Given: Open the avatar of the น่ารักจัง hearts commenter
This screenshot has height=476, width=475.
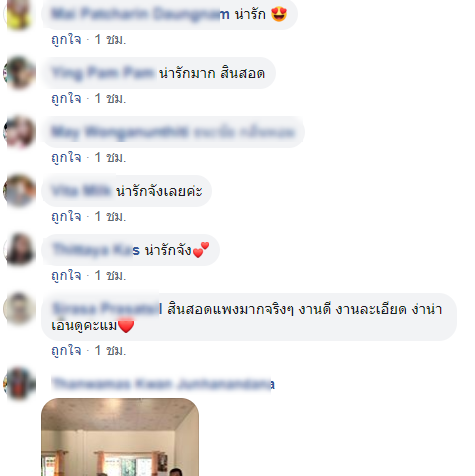Looking at the screenshot, I should pyautogui.click(x=19, y=250).
